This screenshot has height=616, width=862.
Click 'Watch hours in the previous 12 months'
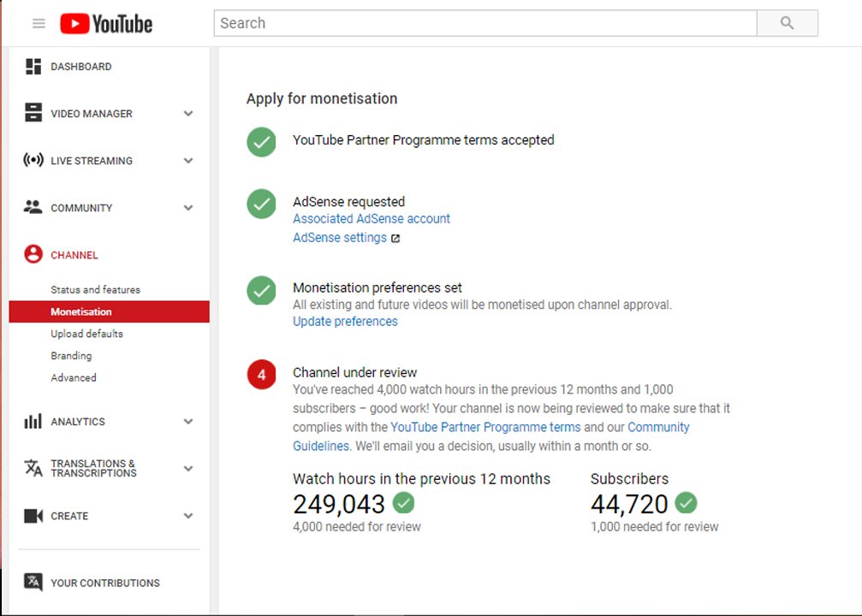[x=421, y=478]
